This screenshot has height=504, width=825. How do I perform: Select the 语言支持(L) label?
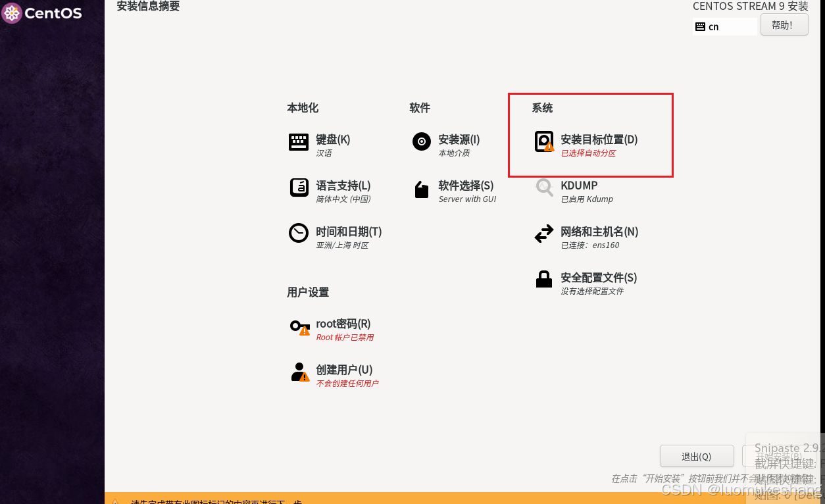coord(343,186)
